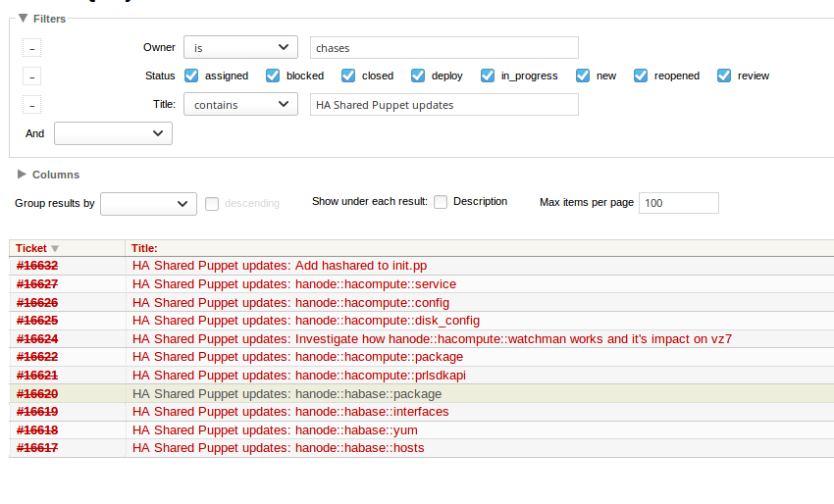Remove the Owner filter row

(x=32, y=48)
